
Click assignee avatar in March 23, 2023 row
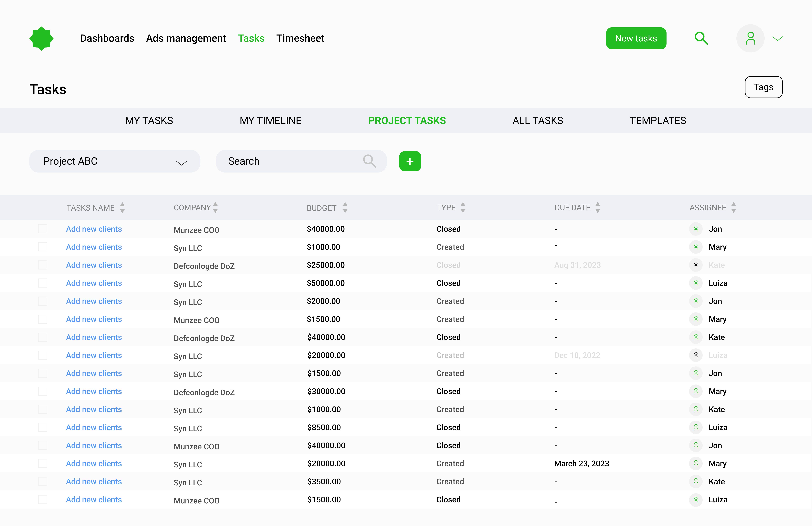(x=696, y=463)
